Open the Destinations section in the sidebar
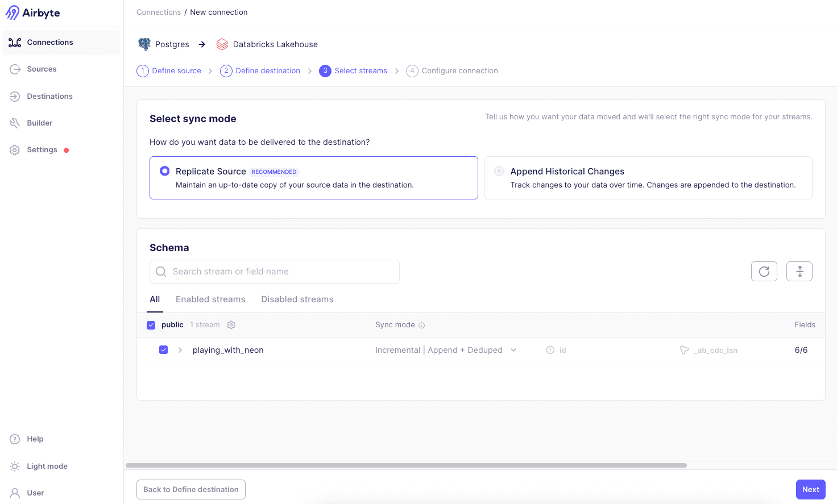This screenshot has width=837, height=504. click(49, 96)
